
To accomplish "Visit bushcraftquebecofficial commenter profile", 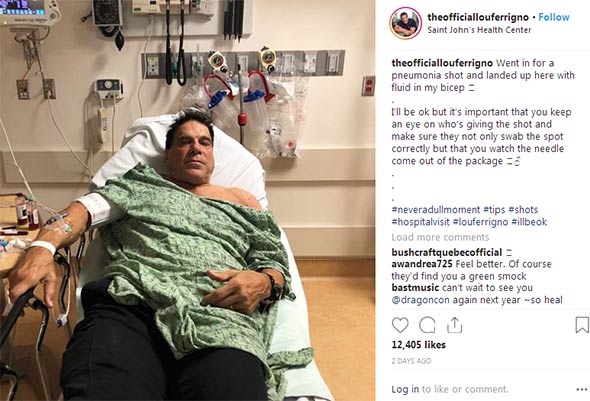I will tap(447, 252).
